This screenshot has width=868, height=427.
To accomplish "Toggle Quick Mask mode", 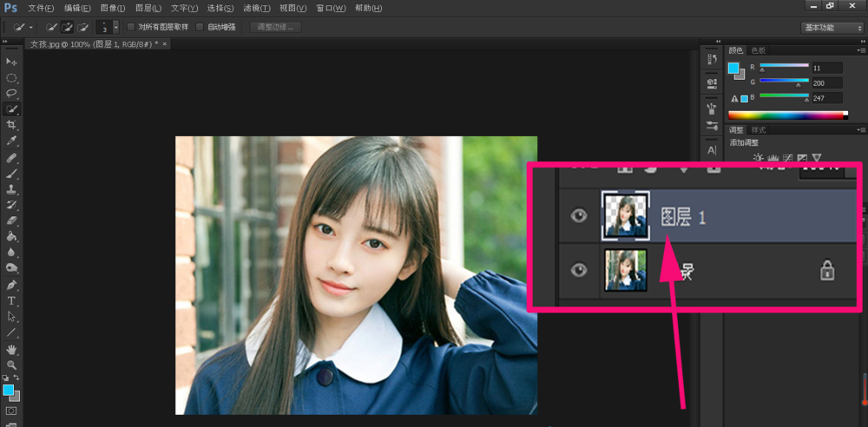I will pos(11,411).
